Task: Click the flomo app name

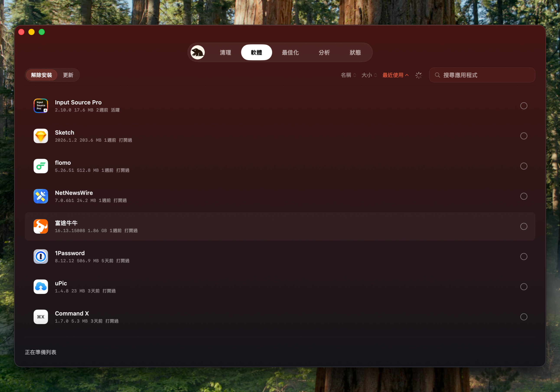Action: coord(63,163)
